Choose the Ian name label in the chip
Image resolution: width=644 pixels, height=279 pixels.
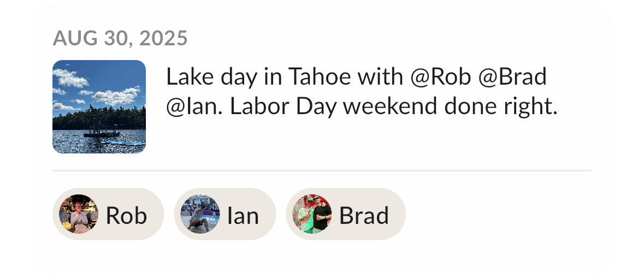243,216
